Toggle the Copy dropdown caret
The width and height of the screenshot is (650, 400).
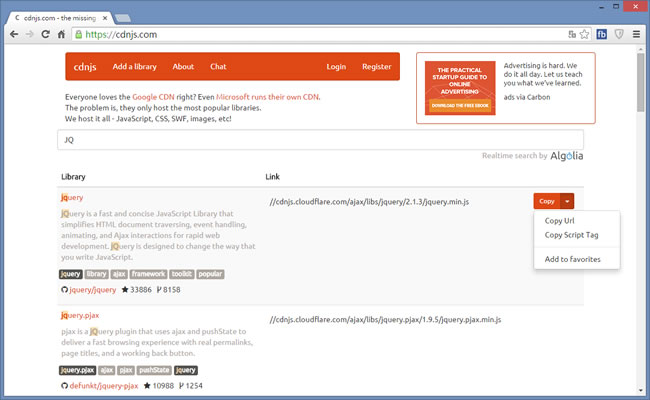(567, 201)
